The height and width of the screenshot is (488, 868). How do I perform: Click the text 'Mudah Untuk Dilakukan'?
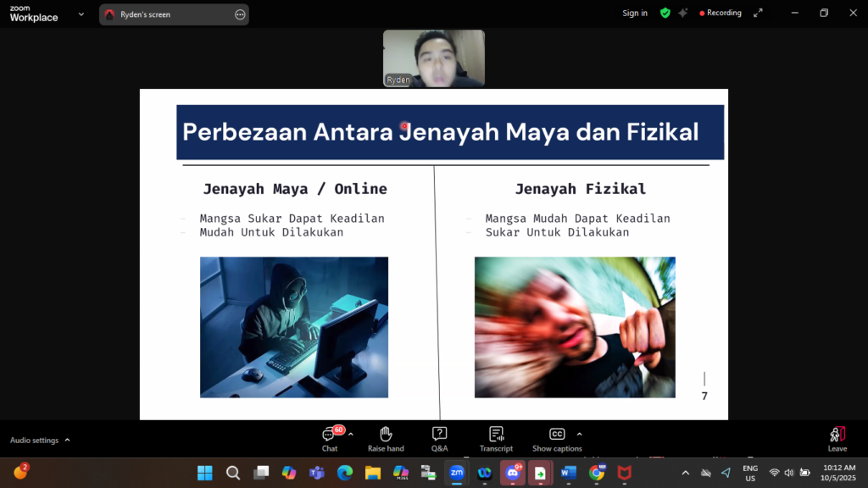tap(272, 232)
